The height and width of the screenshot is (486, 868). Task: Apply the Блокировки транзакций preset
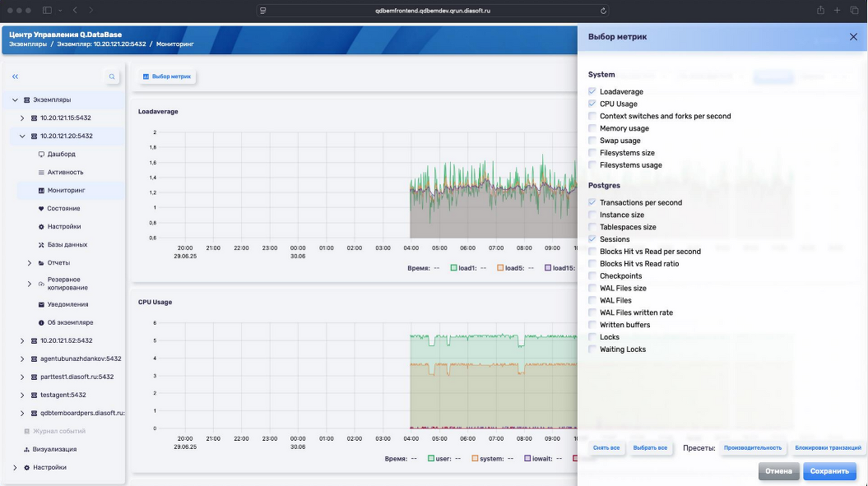(829, 448)
